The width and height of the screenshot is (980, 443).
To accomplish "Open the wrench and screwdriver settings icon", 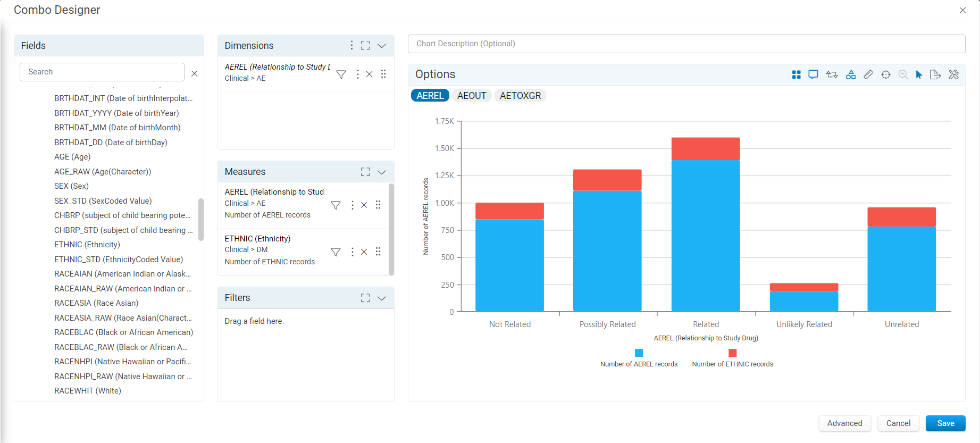I will (954, 74).
